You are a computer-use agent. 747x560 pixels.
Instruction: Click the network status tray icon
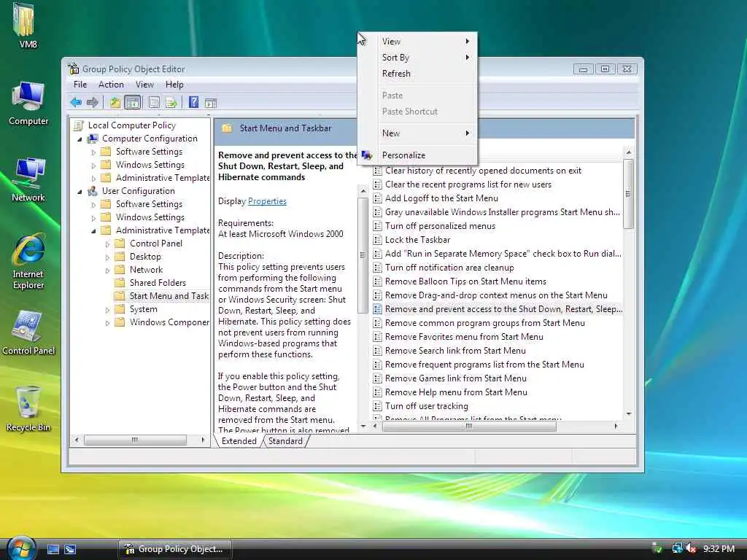pyautogui.click(x=677, y=548)
